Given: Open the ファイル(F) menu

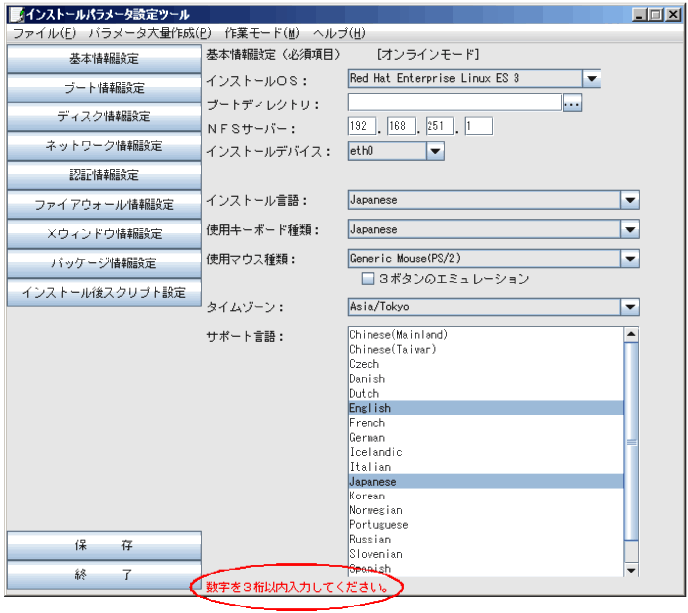Looking at the screenshot, I should pos(44,33).
